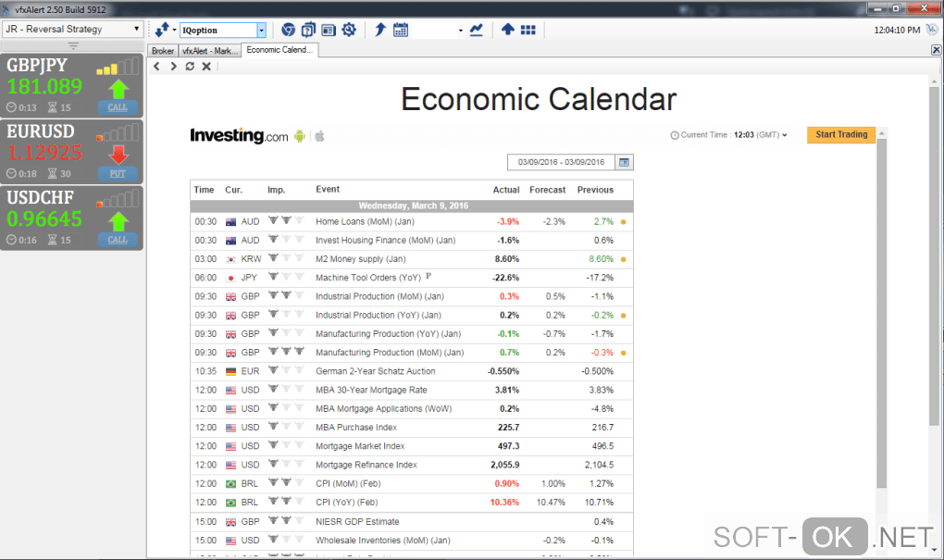944x560 pixels.
Task: Click the orange dot on M2 Money supply row
Action: click(x=623, y=259)
